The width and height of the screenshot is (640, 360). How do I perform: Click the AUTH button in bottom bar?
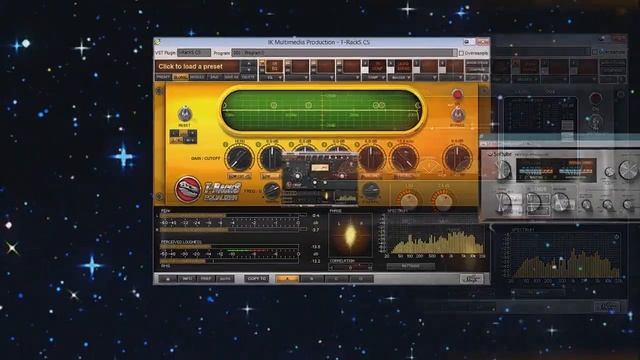(225, 279)
